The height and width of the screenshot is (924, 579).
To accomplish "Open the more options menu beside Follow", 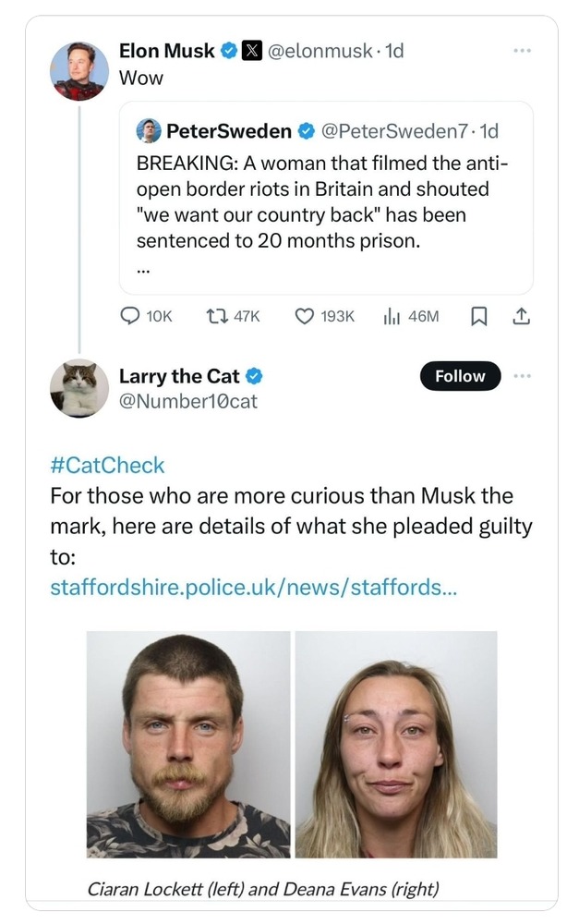I will pos(523,376).
